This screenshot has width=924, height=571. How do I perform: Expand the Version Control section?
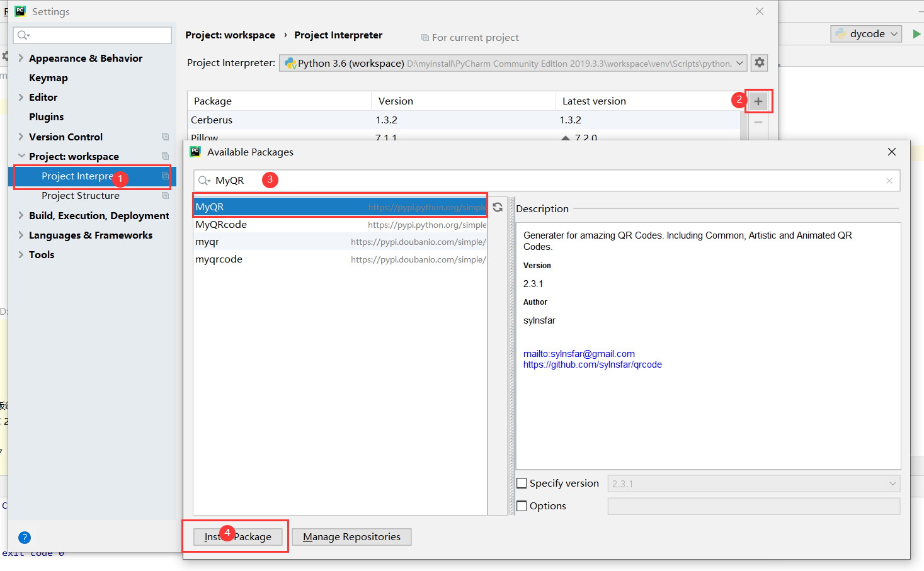click(21, 137)
